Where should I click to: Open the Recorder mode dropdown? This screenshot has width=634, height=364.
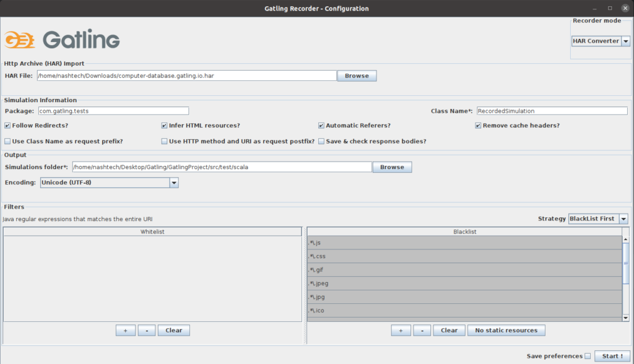pos(625,41)
